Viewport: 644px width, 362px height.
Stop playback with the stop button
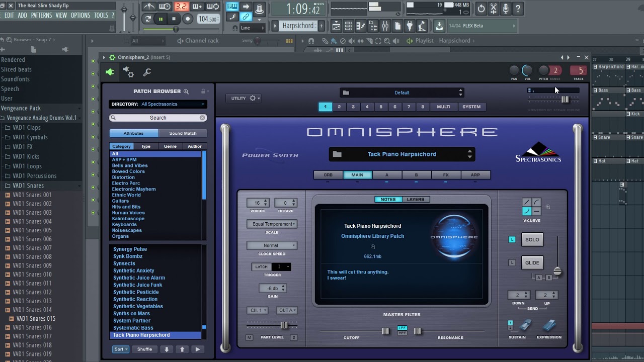174,19
